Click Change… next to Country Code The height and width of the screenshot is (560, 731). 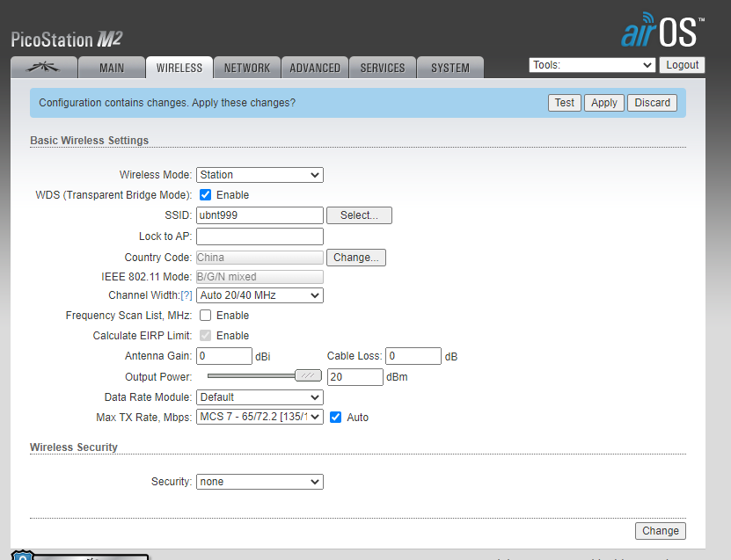coord(356,258)
